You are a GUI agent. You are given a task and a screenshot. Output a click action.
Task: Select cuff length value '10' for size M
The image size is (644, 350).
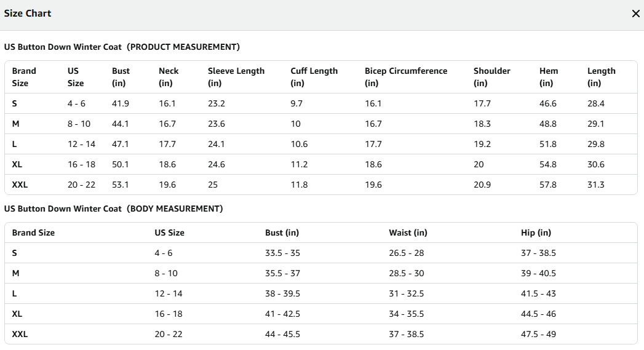point(296,124)
